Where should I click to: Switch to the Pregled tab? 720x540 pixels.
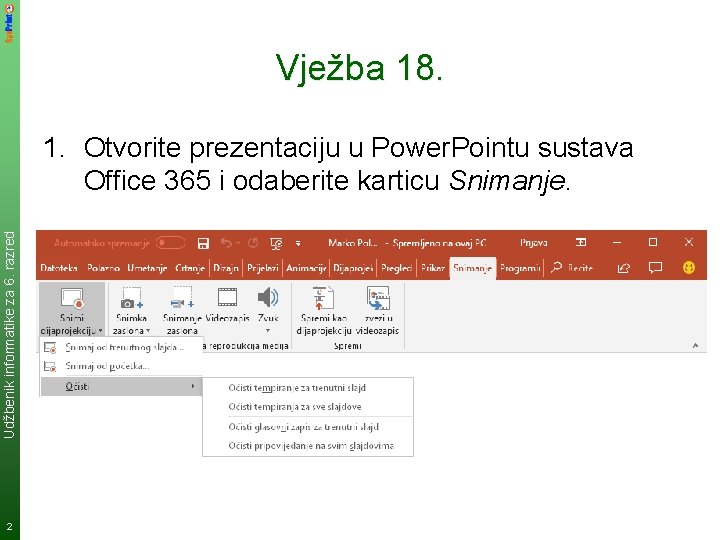tap(396, 268)
